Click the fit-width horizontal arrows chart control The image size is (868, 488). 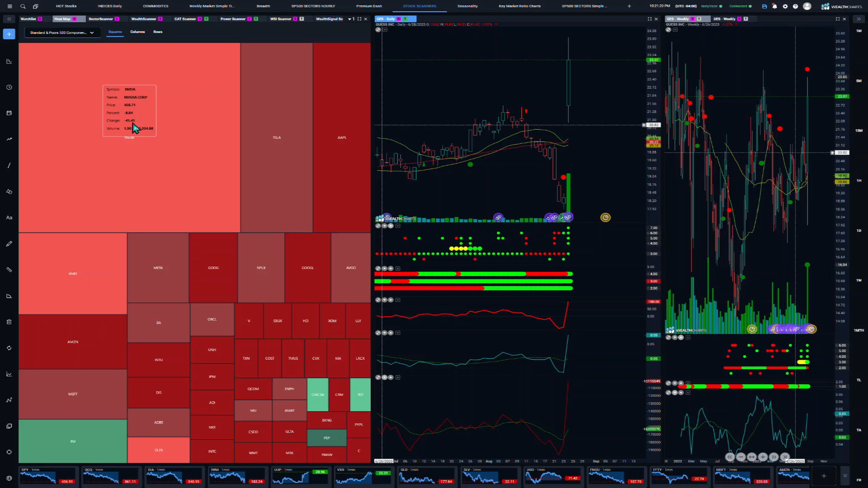[752, 457]
